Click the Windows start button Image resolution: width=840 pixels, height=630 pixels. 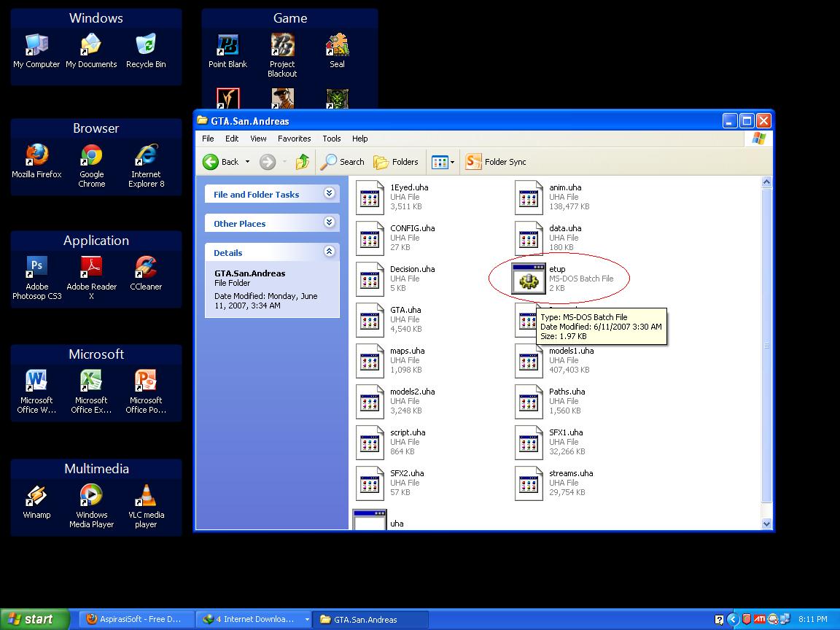(x=35, y=619)
